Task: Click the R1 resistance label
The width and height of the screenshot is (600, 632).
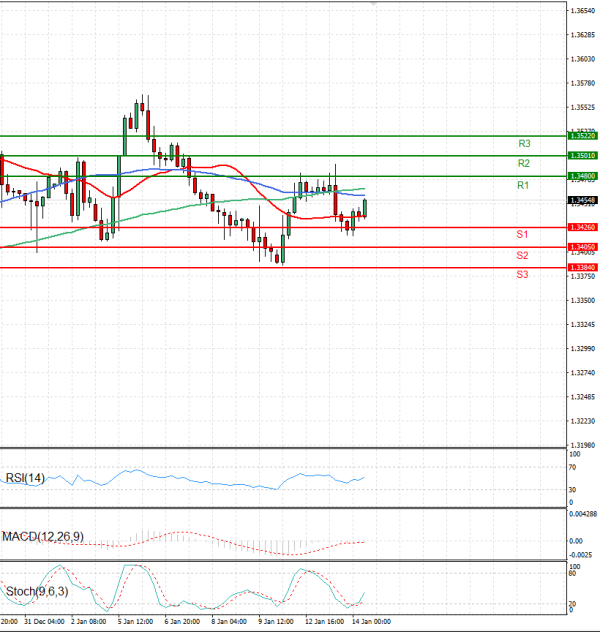Action: (522, 186)
